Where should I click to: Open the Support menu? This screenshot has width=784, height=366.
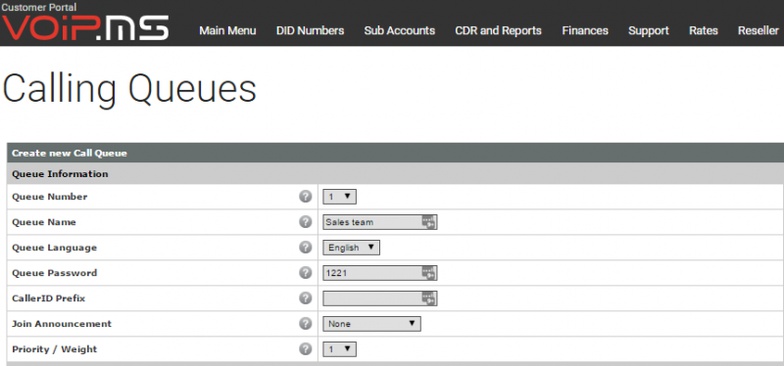pyautogui.click(x=648, y=30)
